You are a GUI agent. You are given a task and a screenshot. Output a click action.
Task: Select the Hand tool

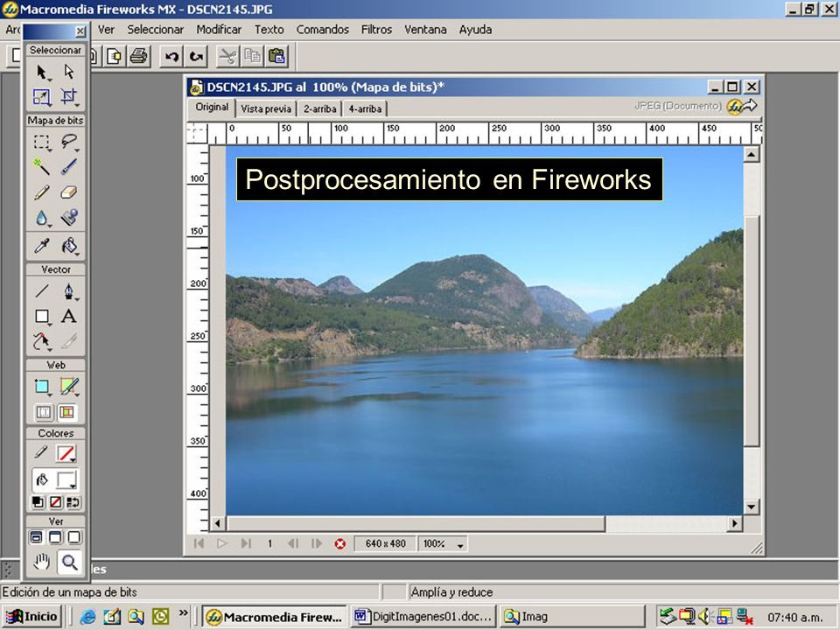point(42,562)
